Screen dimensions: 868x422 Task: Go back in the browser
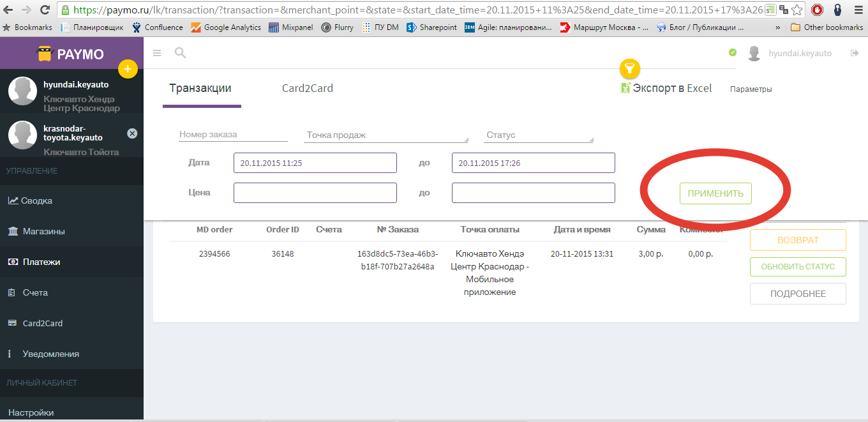coord(8,10)
